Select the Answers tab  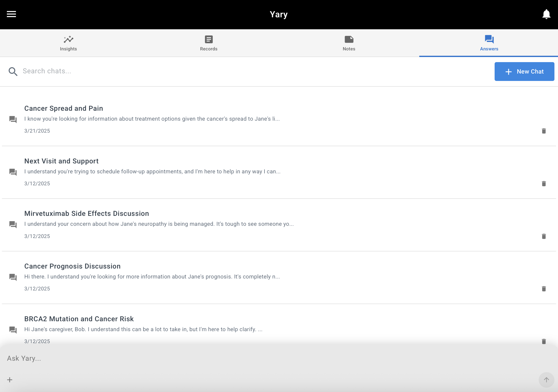click(489, 43)
